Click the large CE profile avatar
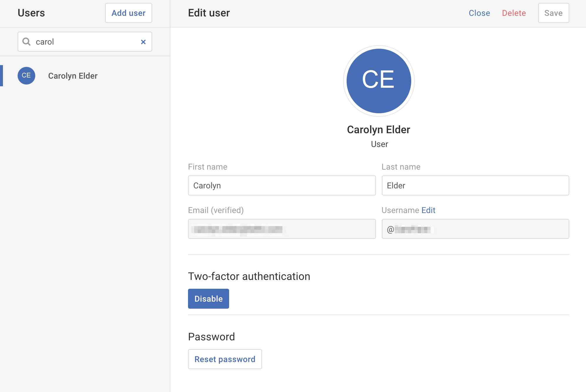 click(378, 81)
